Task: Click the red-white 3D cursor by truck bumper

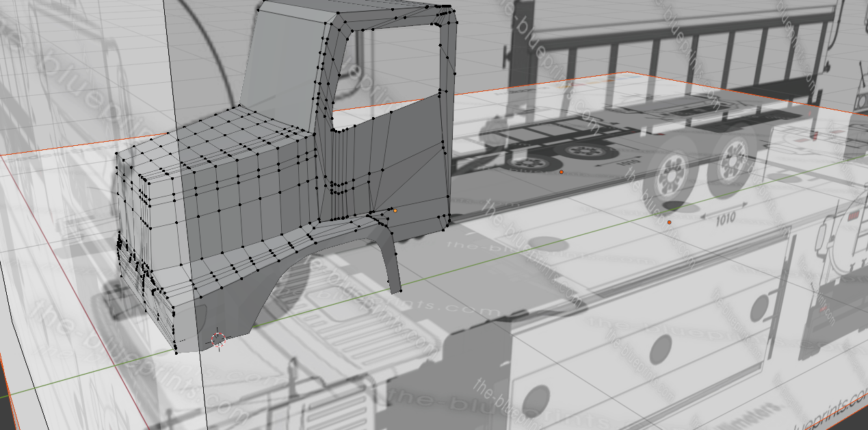Action: coord(218,339)
